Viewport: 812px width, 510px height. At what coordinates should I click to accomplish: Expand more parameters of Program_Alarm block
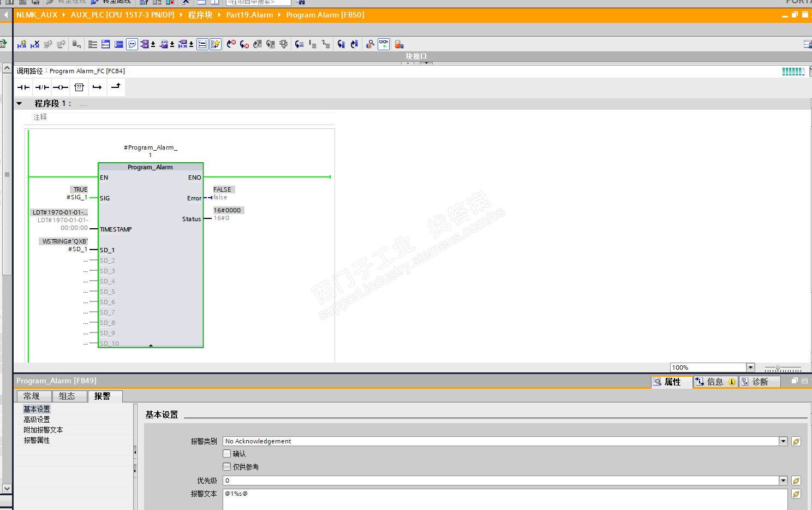coord(151,345)
